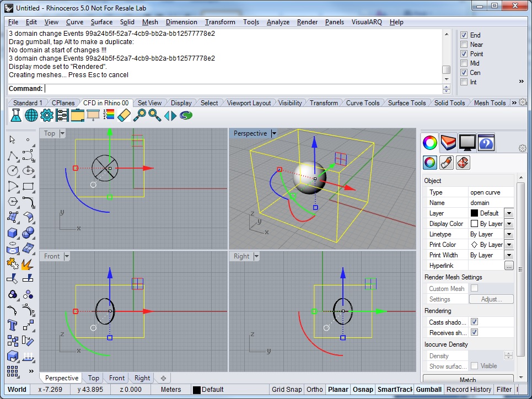This screenshot has height=399, width=532.
Task: Uncheck the Casts shadows option
Action: 474,322
